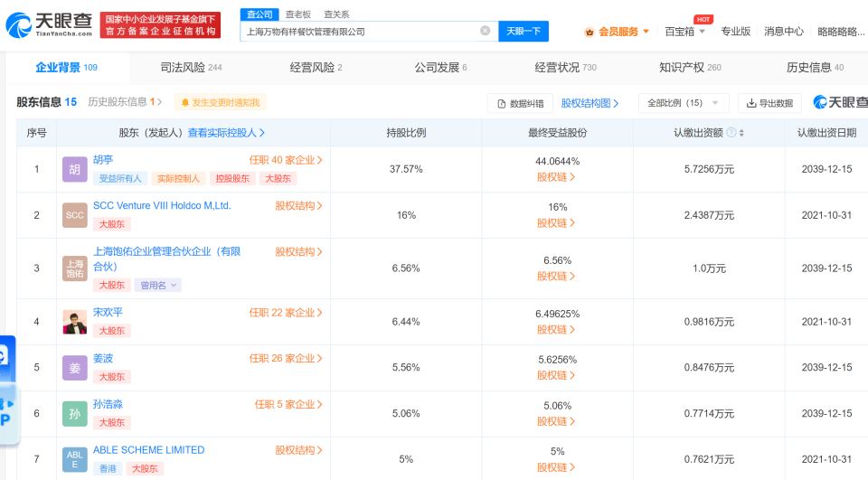Click the 数据纠错 button
Viewport: 868px width, 480px height.
(521, 104)
